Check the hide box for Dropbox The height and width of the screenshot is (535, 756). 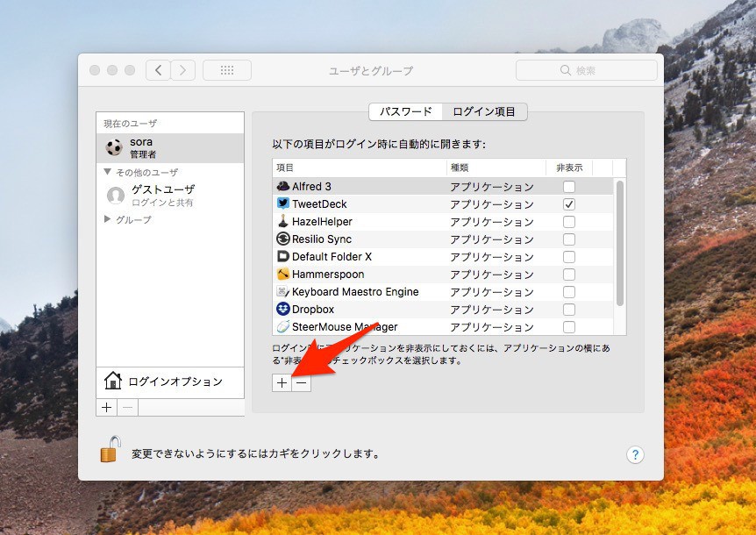569,310
